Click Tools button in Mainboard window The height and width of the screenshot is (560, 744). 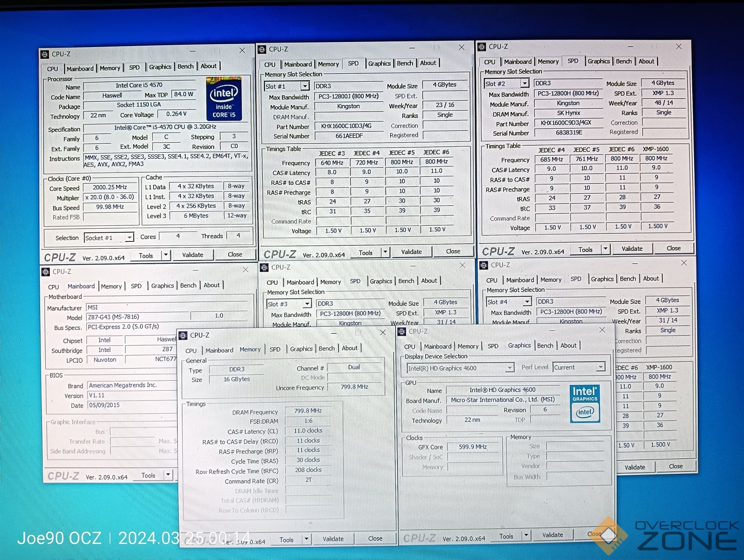tap(148, 476)
